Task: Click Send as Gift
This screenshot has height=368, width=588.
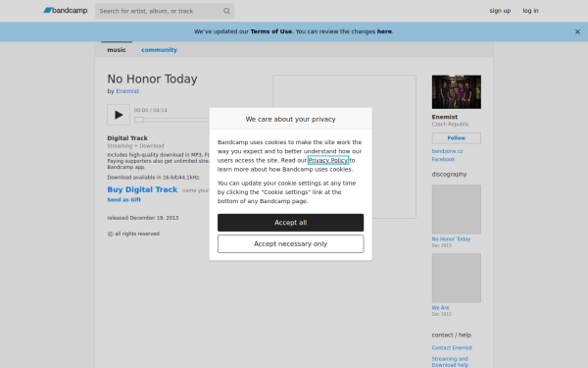Action: 124,200
